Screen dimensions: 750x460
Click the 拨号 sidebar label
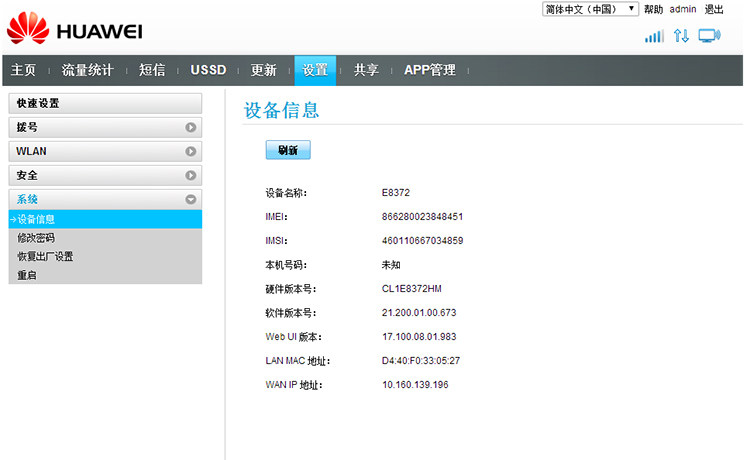point(27,128)
